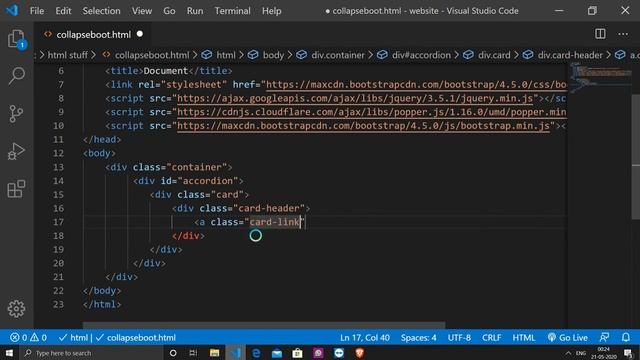The image size is (640, 360).
Task: Open the editor More Actions menu
Action: tap(623, 34)
